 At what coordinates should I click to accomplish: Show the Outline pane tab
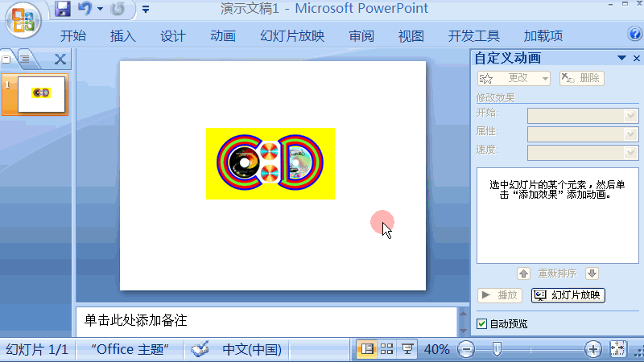pos(26,59)
